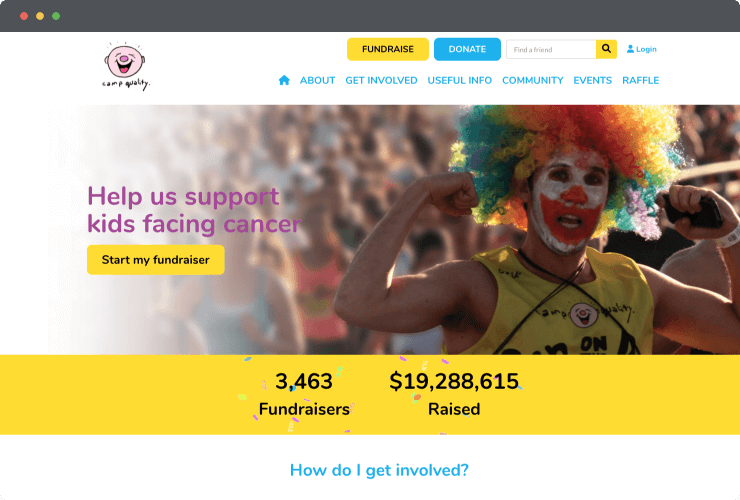The width and height of the screenshot is (740, 500).
Task: Open the About menu
Action: [x=318, y=80]
